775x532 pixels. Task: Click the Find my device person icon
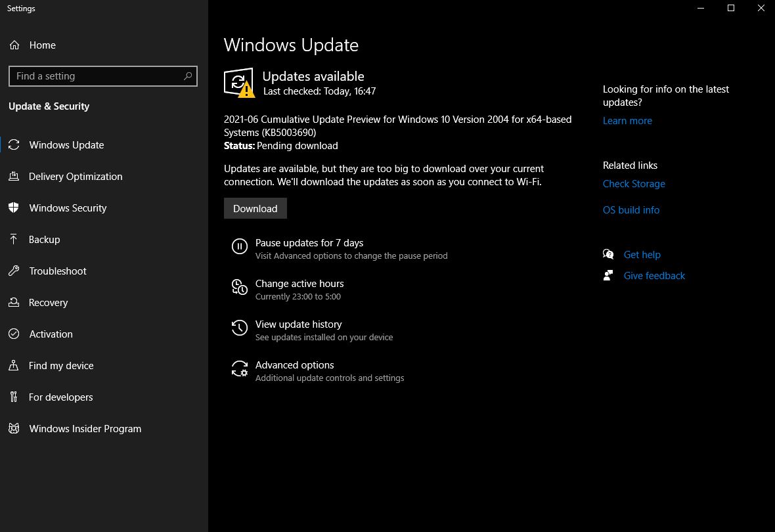click(14, 365)
